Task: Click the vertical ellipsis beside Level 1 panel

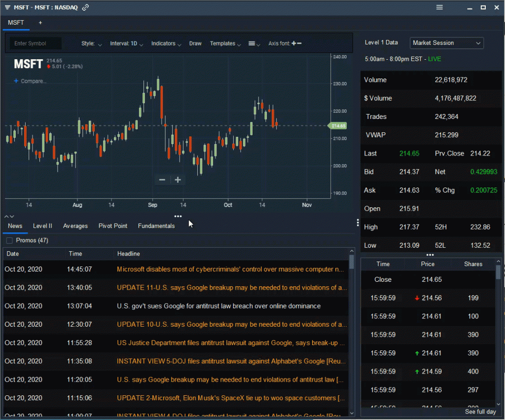Action: pyautogui.click(x=357, y=222)
